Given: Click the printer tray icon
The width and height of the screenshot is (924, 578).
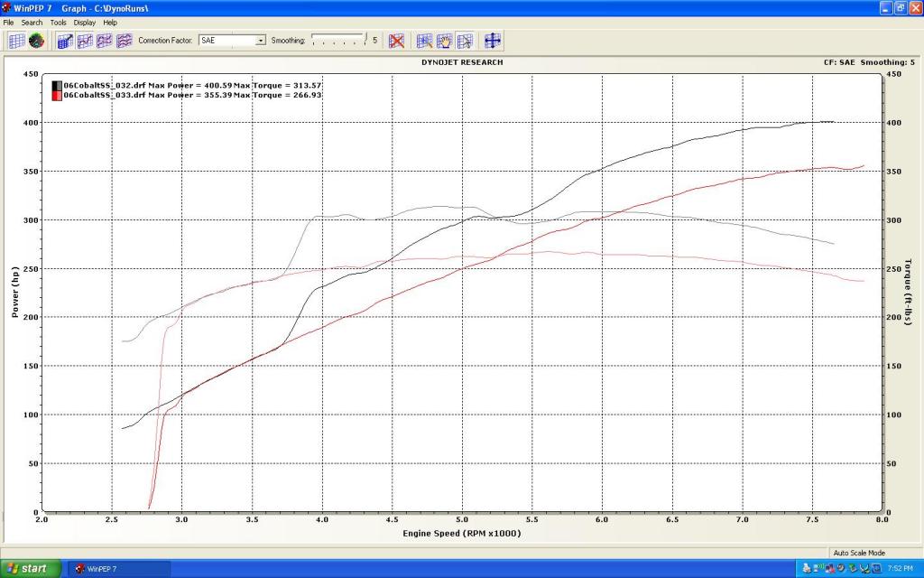Looking at the screenshot, I should point(806,569).
